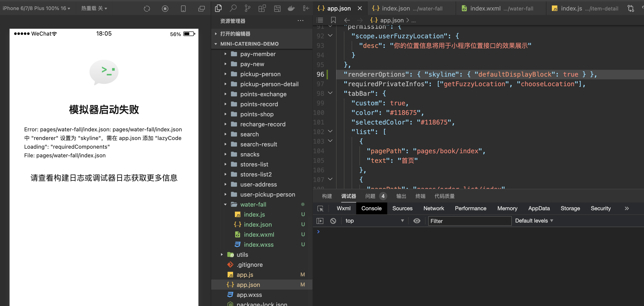
Task: Click the stop simulator icon
Action: pos(165,8)
